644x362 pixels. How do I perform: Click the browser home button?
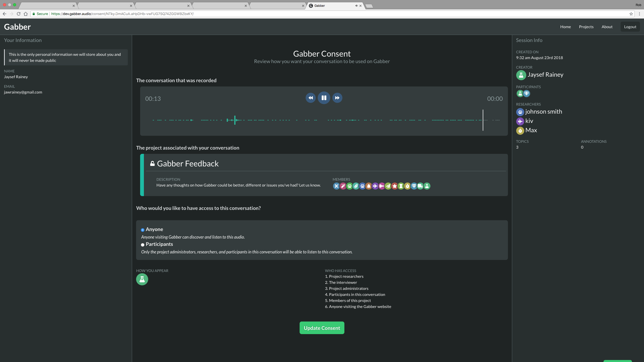click(25, 14)
